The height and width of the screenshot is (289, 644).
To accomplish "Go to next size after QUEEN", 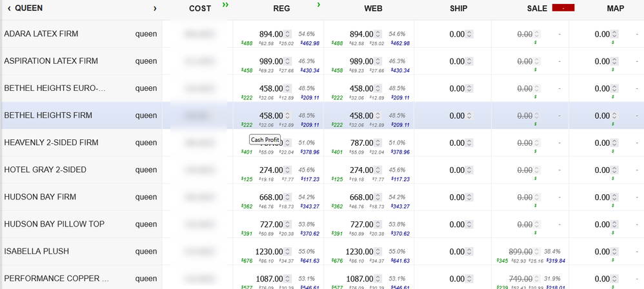I will tap(155, 8).
